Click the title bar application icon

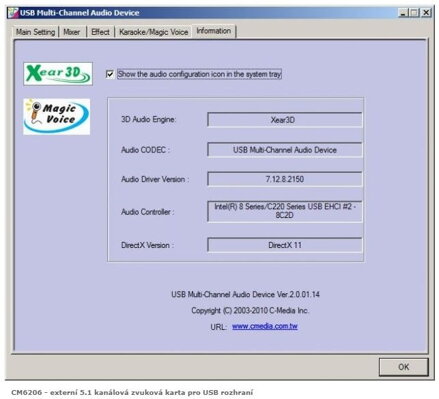pos(13,13)
